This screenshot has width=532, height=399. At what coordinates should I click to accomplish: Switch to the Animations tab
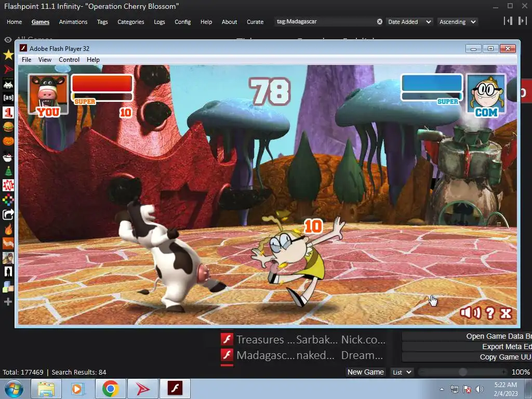pos(73,22)
